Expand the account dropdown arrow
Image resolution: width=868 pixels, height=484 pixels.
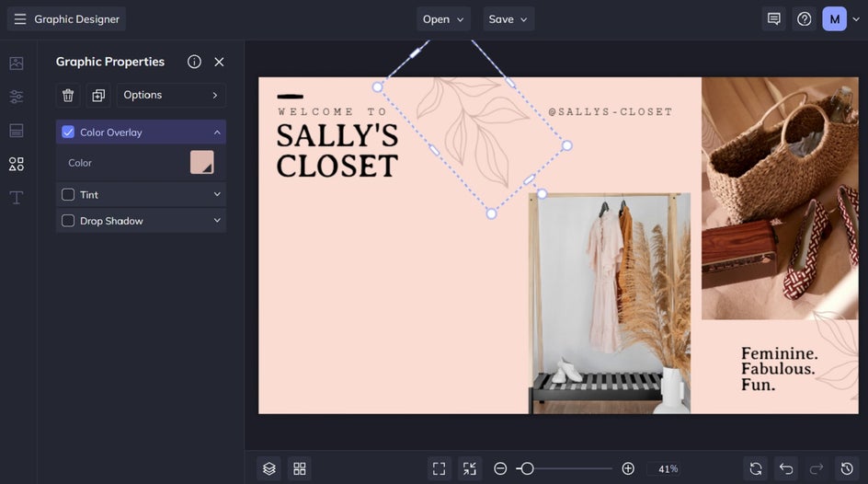pos(856,19)
